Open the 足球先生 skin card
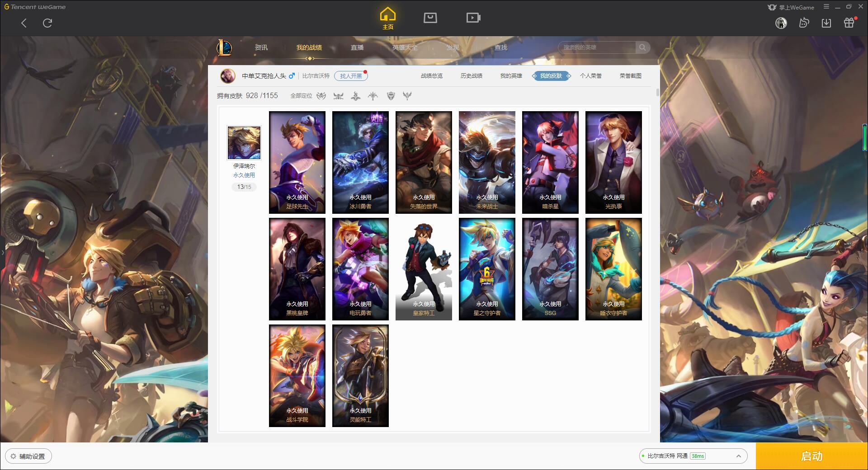The width and height of the screenshot is (868, 470). tap(297, 162)
